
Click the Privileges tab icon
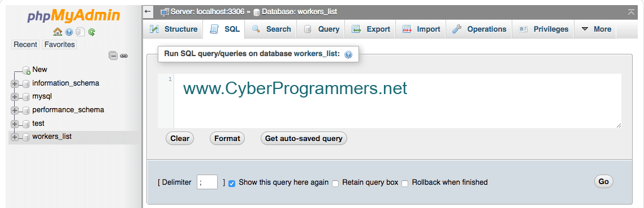click(523, 29)
